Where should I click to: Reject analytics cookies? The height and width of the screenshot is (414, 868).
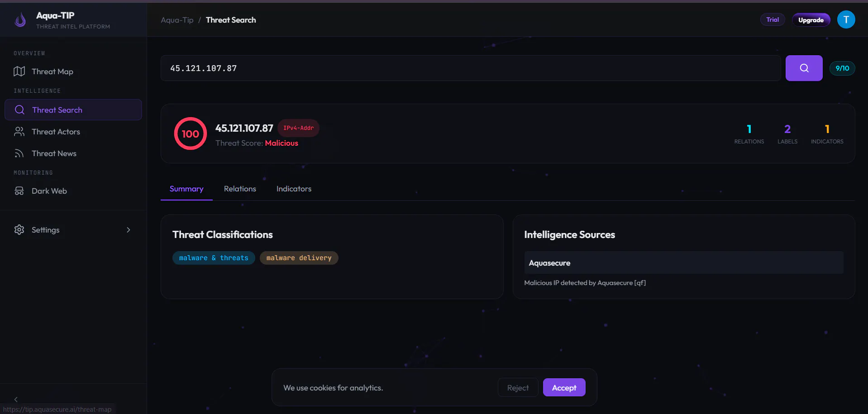518,388
